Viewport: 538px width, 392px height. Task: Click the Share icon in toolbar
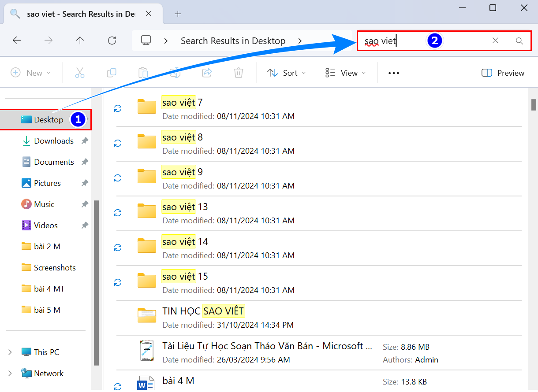pyautogui.click(x=206, y=73)
